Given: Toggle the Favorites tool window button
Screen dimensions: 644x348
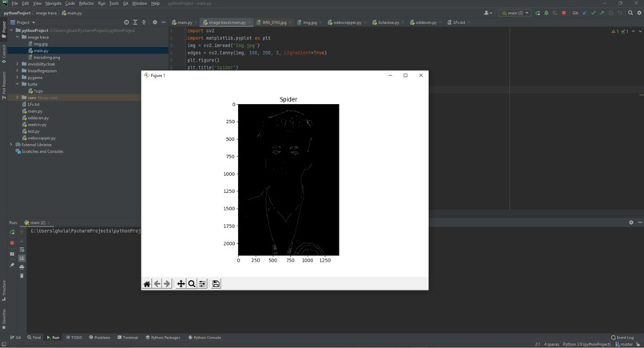Looking at the screenshot, I should point(4,319).
